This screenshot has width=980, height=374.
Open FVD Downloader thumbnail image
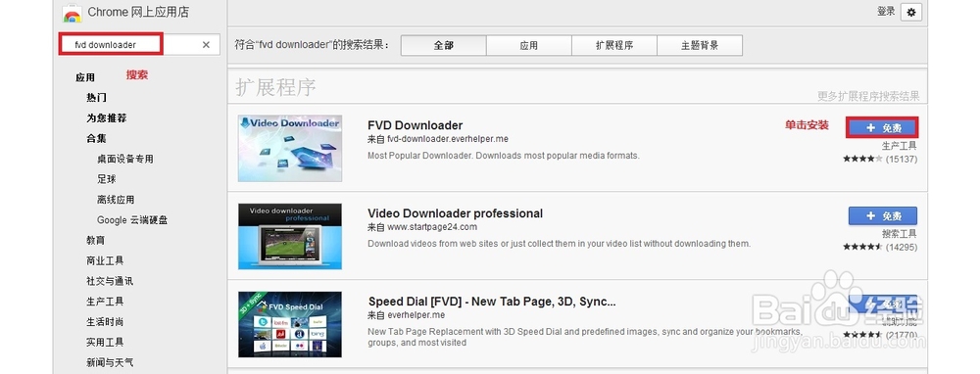tap(290, 148)
